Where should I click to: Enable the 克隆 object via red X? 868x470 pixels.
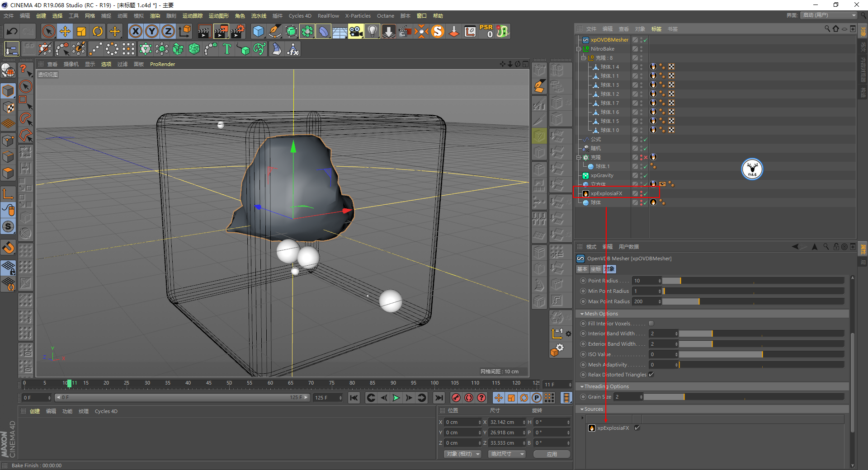(x=646, y=157)
